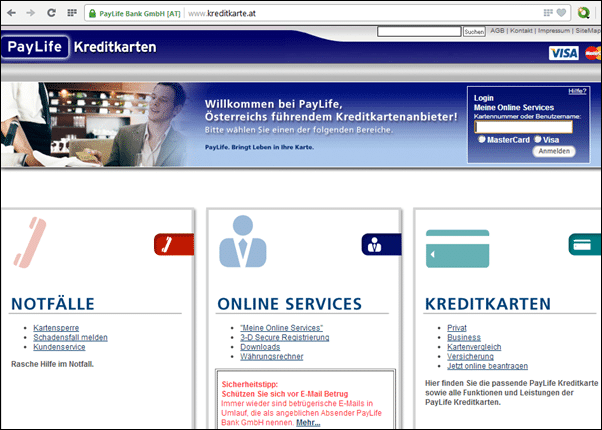Click "PayLife. Bringt Leben in Ihre Karte." slogan

[259, 147]
